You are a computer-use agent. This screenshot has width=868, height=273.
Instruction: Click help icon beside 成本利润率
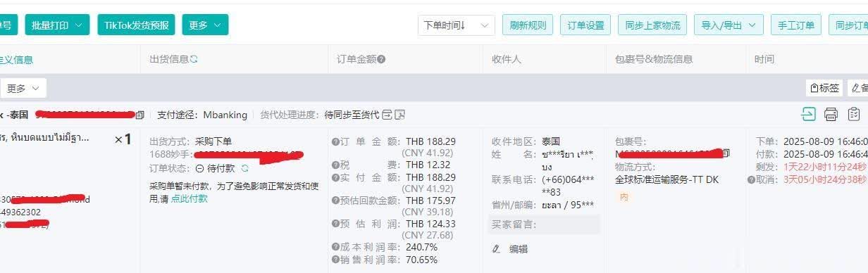(x=335, y=247)
